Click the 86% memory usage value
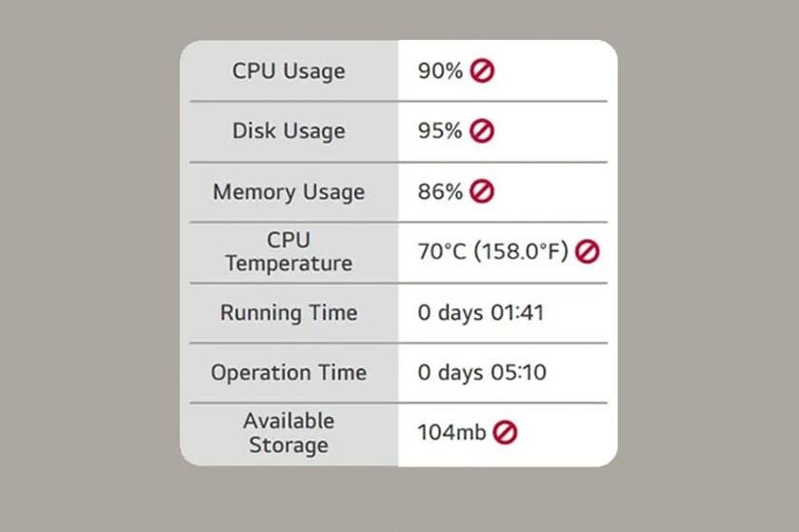Viewport: 799px width, 532px height. (439, 192)
